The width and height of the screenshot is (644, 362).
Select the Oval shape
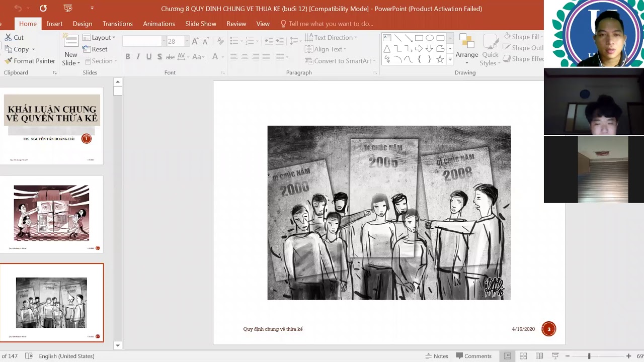pyautogui.click(x=430, y=38)
